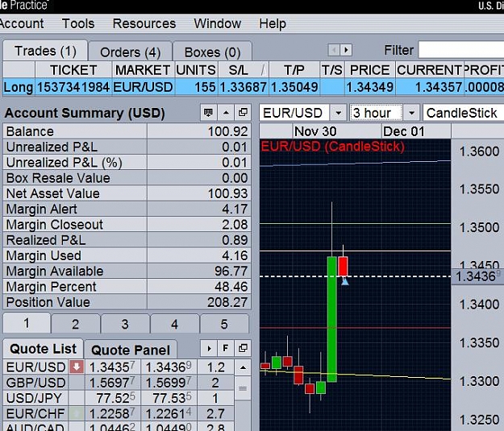Select the USD/JPY quote row

[x=119, y=398]
